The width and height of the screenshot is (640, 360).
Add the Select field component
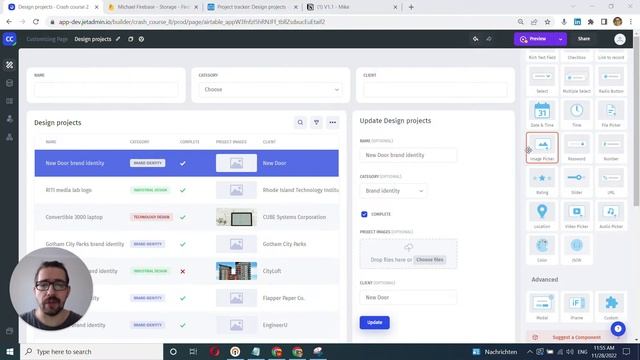tap(542, 80)
